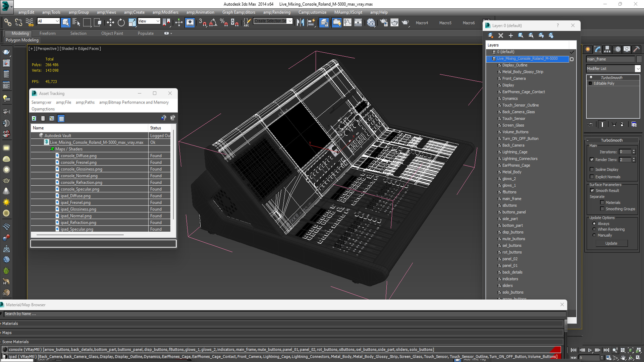Screen dimensions: 644x362
Task: Open the Rendering menu
Action: coord(277,12)
